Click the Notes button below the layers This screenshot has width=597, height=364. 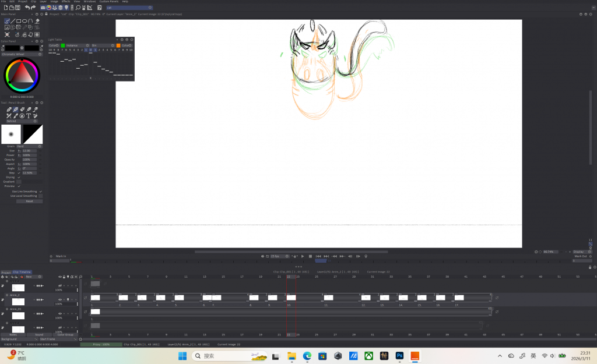(x=13, y=335)
